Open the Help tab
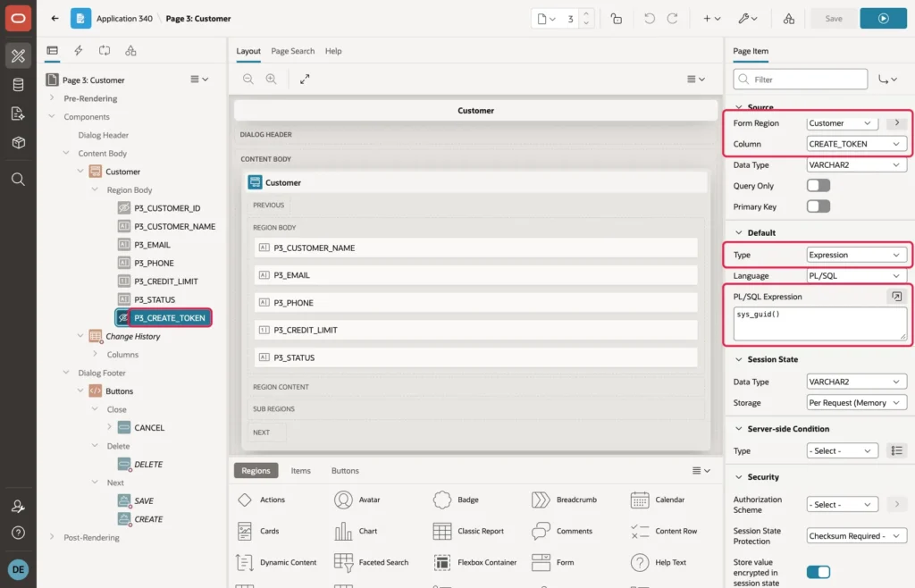Viewport: 915px width, 588px height. 333,51
